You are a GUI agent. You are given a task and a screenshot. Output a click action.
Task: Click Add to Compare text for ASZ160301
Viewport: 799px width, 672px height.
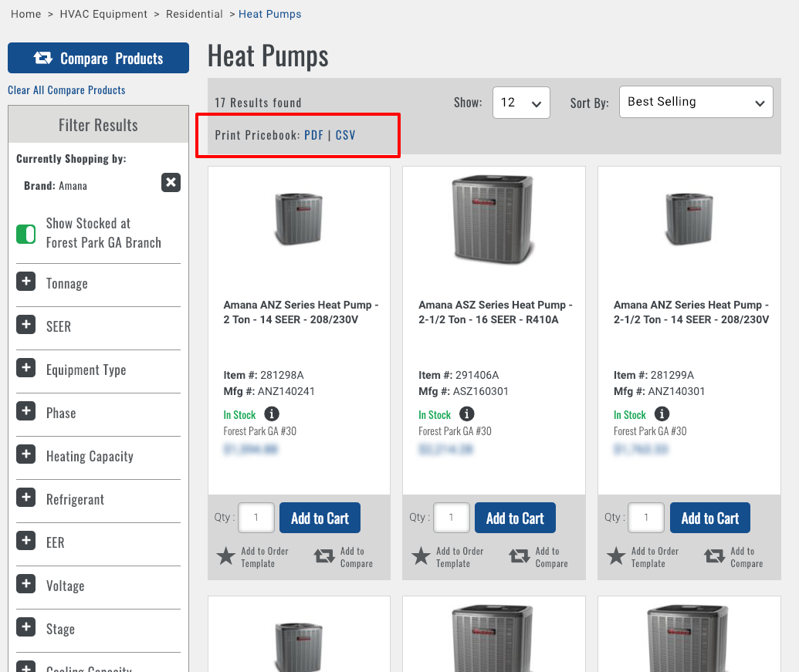click(551, 557)
